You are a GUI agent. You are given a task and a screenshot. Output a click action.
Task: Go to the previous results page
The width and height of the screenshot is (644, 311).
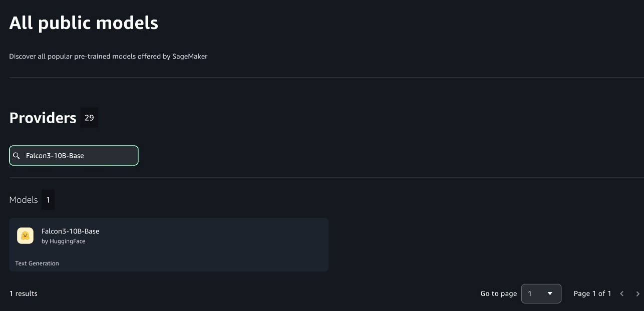[x=622, y=294]
